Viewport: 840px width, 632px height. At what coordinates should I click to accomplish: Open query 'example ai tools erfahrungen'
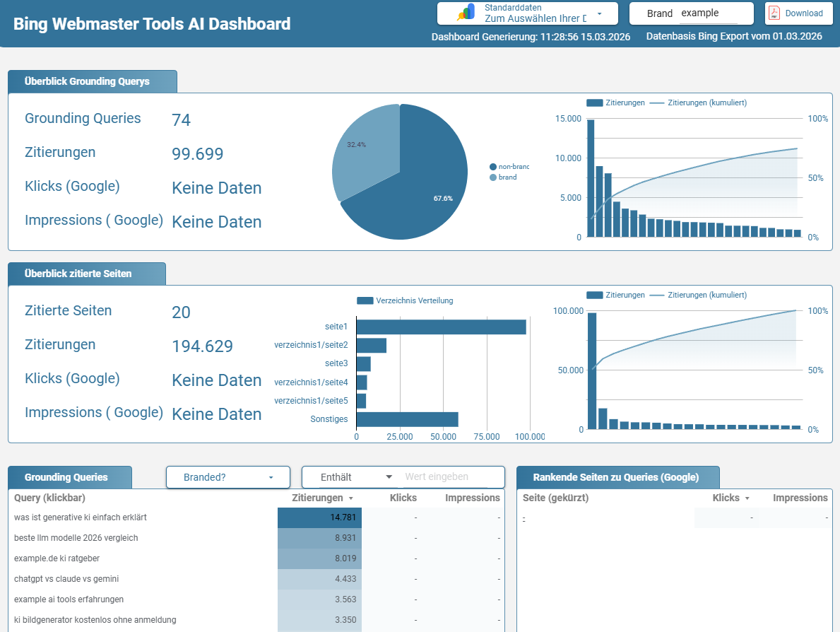pyautogui.click(x=69, y=599)
